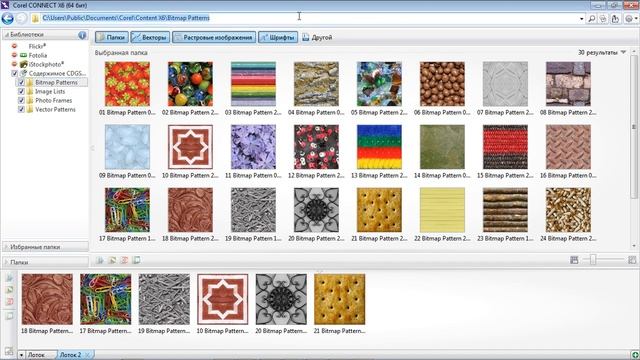Collapse the Библиотеки panel
This screenshot has height=360, width=640.
tap(7, 35)
